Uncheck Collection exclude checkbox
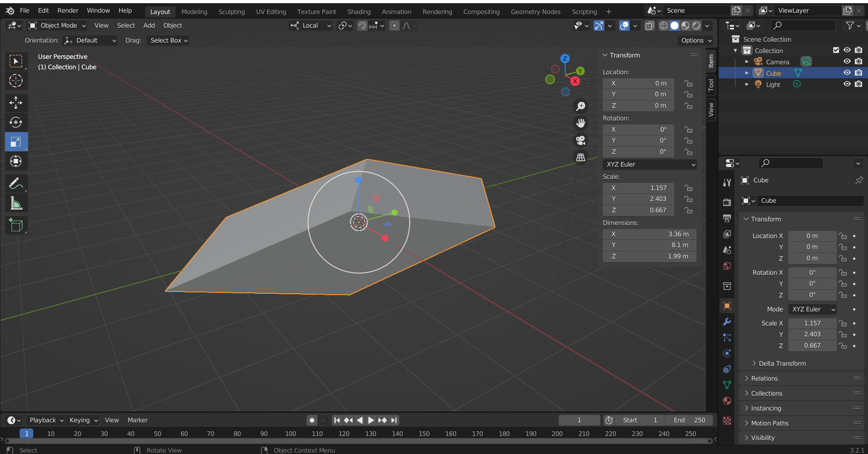Viewport: 868px width, 454px height. [836, 50]
